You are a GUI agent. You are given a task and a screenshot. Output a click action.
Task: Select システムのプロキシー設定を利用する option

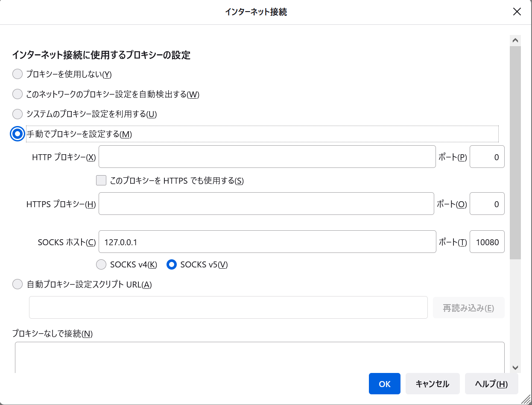click(18, 114)
